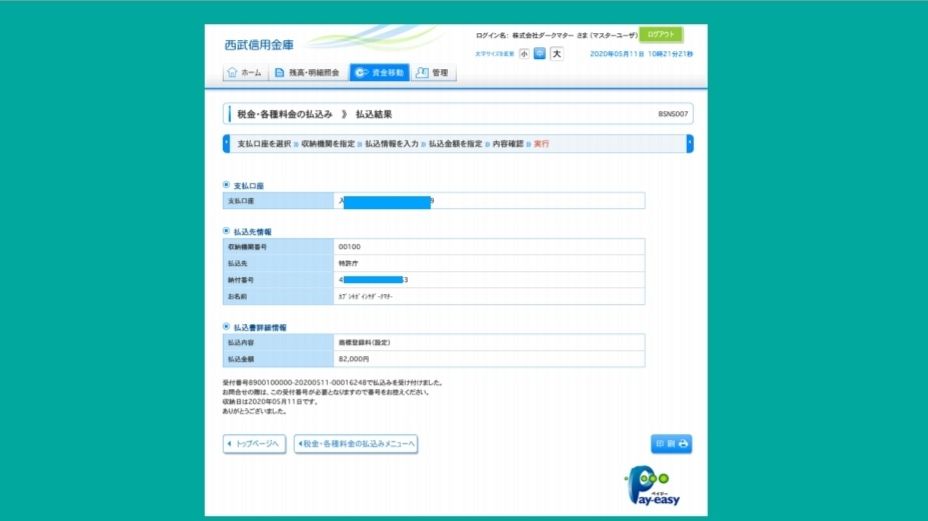Select the 資金移動 tab
Viewport: 928px width, 521px height.
(380, 73)
